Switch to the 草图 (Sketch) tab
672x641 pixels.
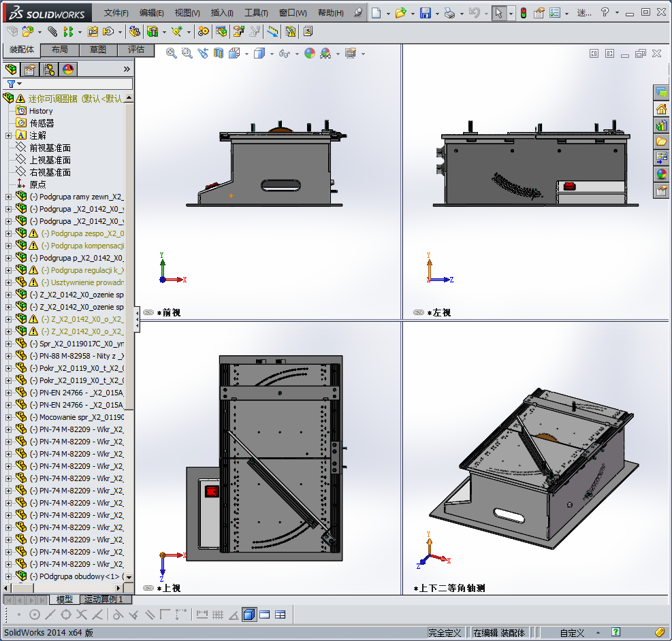(x=97, y=50)
